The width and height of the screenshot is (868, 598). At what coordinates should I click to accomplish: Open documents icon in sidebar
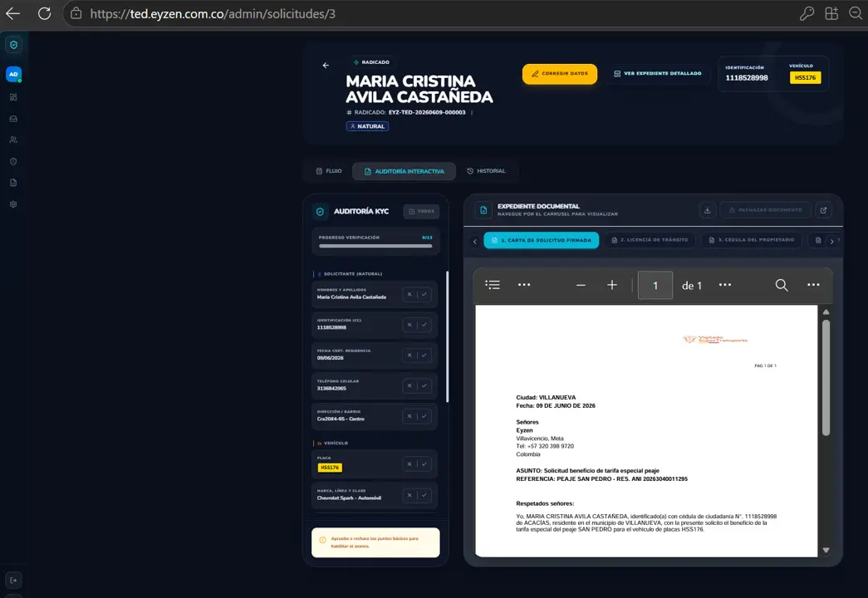tap(13, 183)
